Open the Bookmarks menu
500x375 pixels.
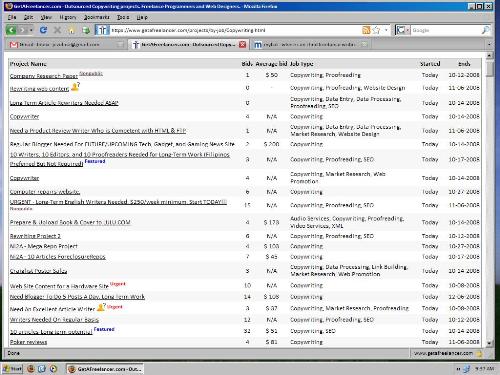(96, 17)
